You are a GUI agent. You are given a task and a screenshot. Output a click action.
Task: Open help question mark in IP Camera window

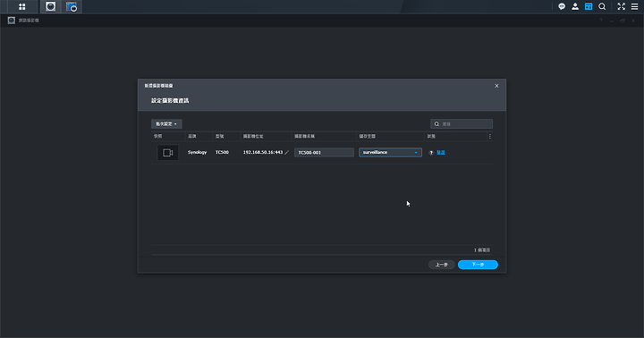pyautogui.click(x=601, y=21)
